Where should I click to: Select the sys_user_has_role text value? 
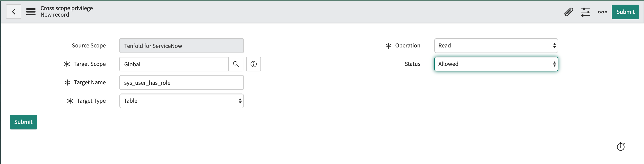tap(147, 83)
